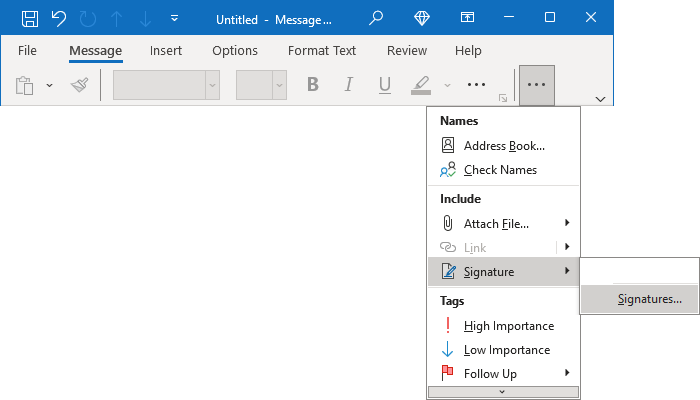
Task: Switch to Format Text tab
Action: pyautogui.click(x=322, y=50)
